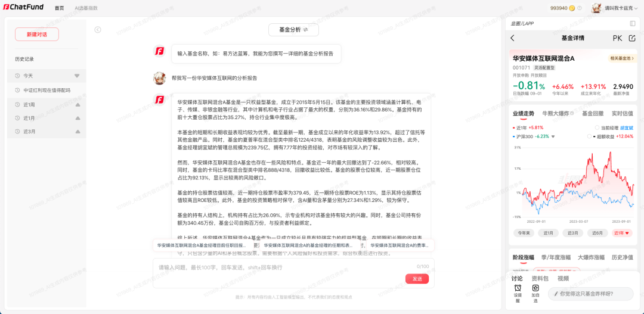Click the 993940 coin balance value
The height and width of the screenshot is (314, 644).
(x=559, y=8)
